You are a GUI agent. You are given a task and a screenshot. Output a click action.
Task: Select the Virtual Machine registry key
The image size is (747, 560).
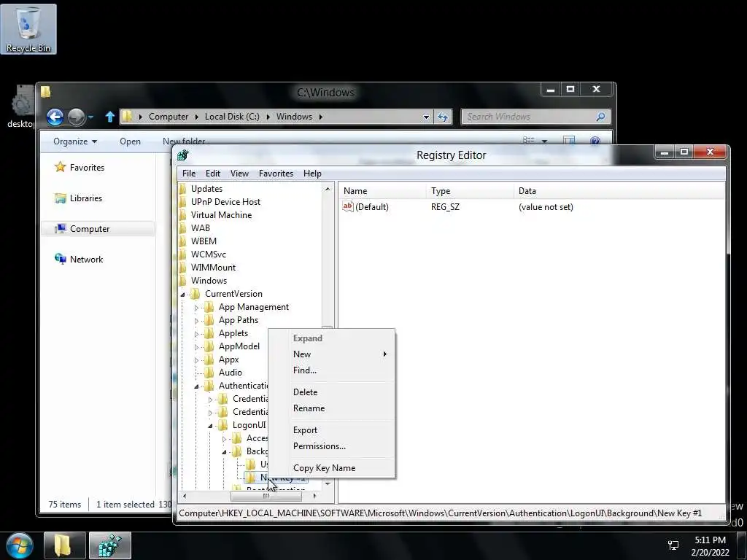[x=221, y=215]
